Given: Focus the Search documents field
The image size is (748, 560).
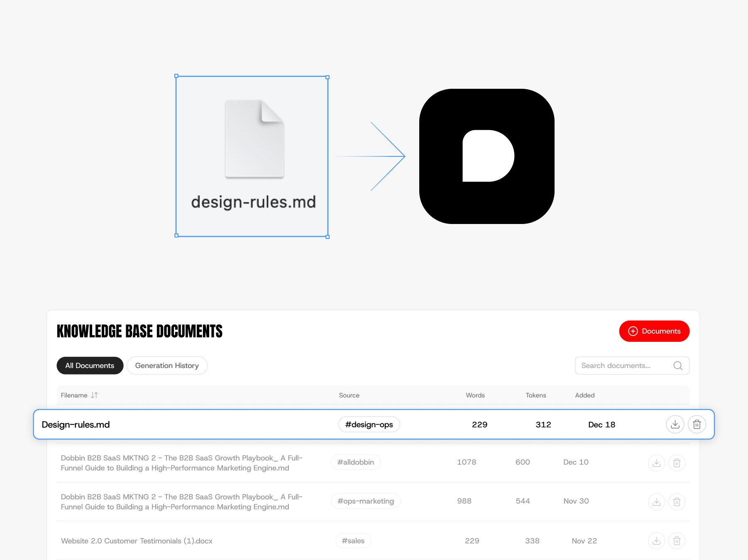Looking at the screenshot, I should pos(632,365).
